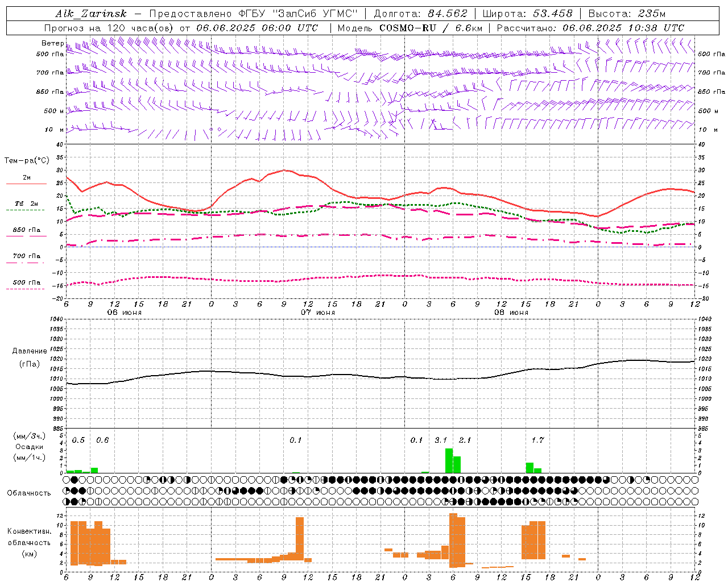Click the Облачность cloud cover label

(29, 493)
